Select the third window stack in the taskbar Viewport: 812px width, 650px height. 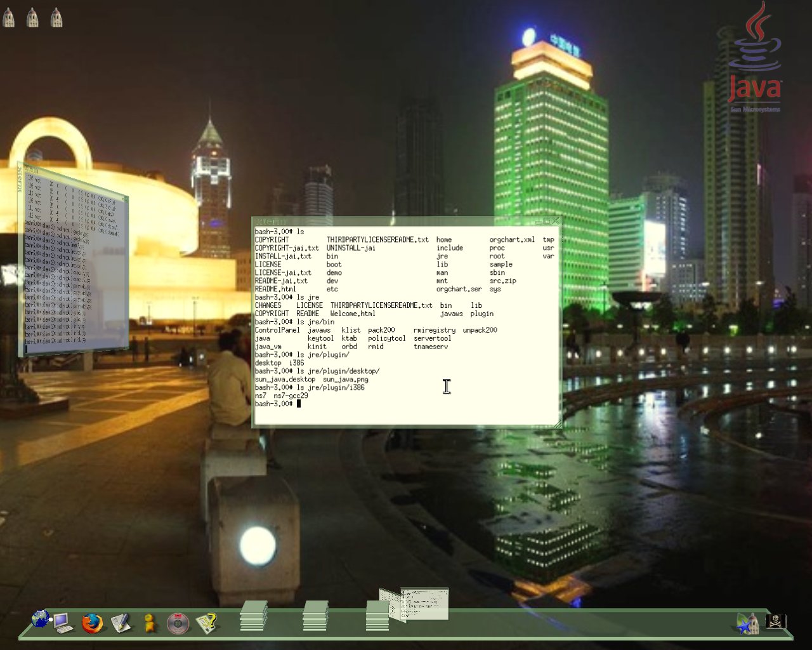[377, 616]
